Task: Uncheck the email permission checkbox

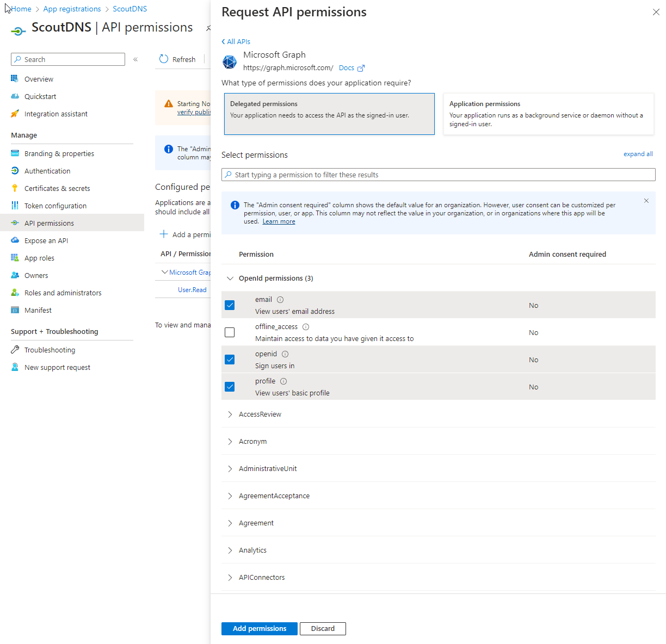Action: click(230, 305)
